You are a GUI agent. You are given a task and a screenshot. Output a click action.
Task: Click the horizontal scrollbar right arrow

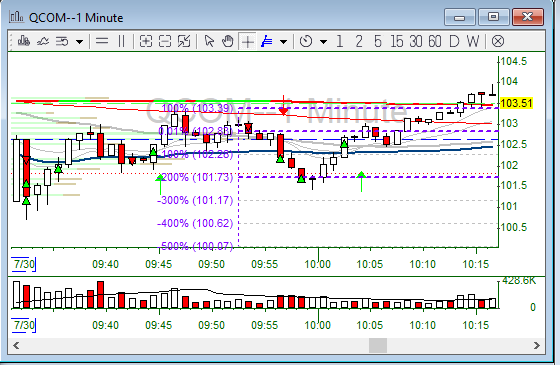point(537,345)
